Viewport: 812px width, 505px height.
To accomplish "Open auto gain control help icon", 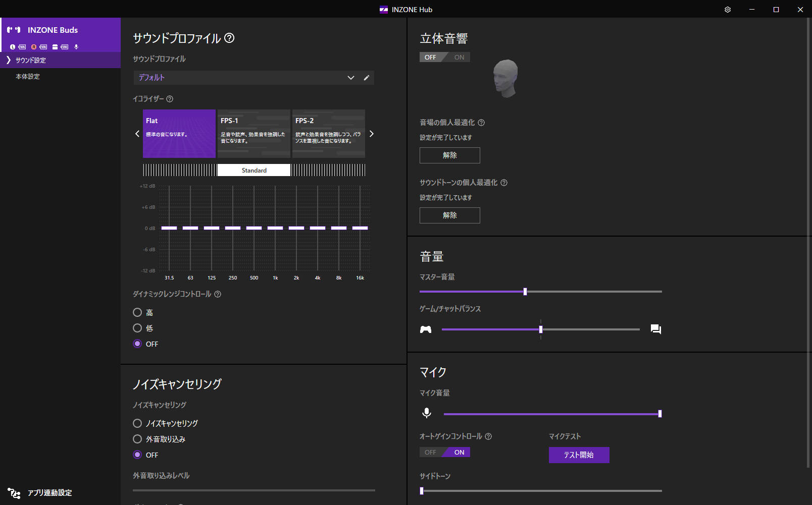I will click(x=488, y=436).
